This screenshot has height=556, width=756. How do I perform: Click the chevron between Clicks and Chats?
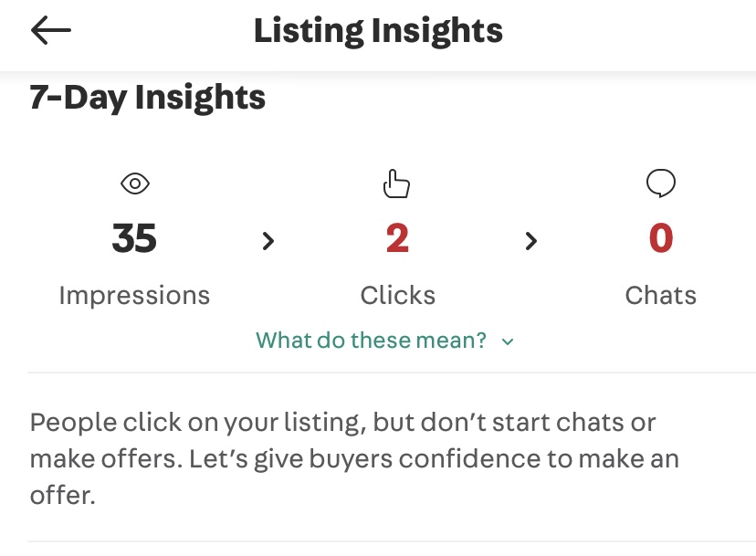(x=530, y=241)
